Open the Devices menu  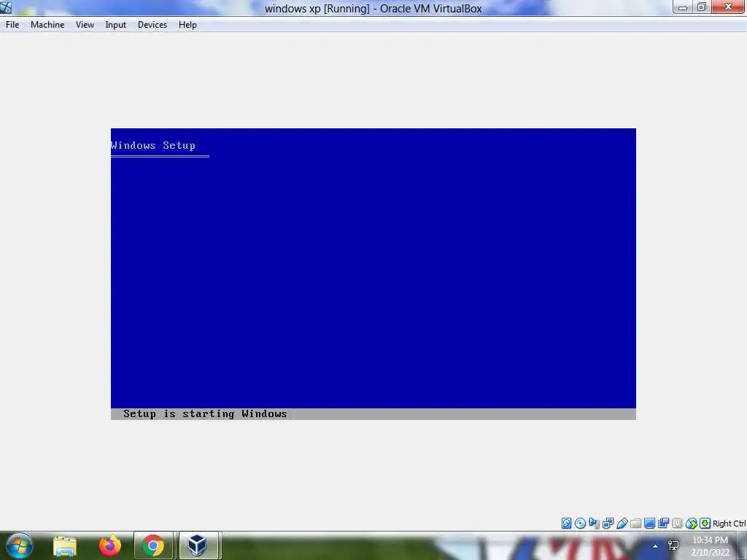(152, 25)
